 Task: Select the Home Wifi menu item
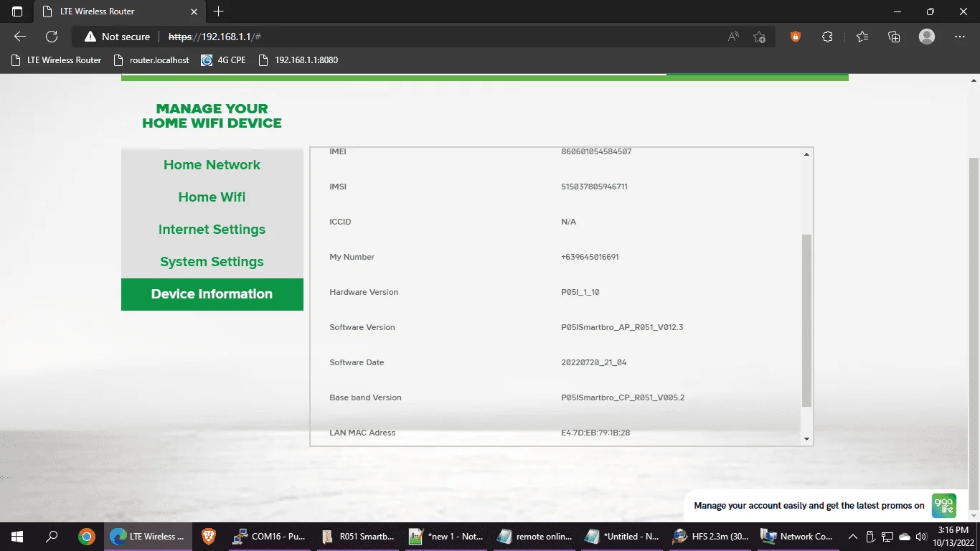[212, 197]
